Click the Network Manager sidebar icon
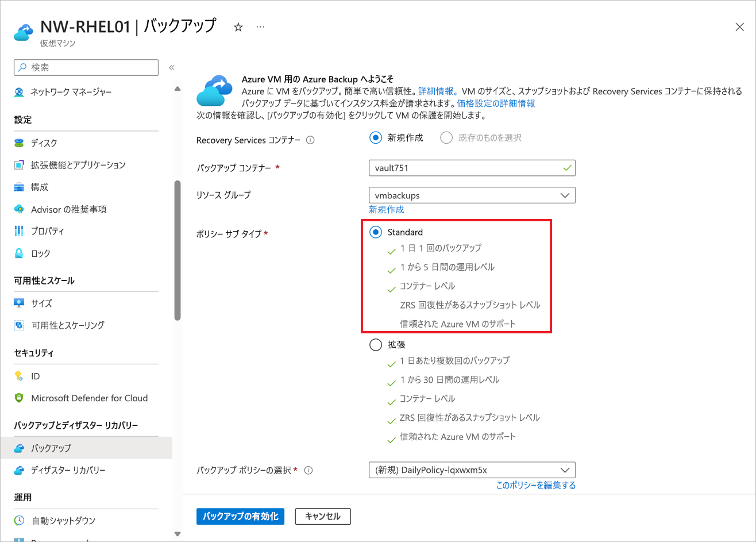The width and height of the screenshot is (756, 542). coord(19,92)
